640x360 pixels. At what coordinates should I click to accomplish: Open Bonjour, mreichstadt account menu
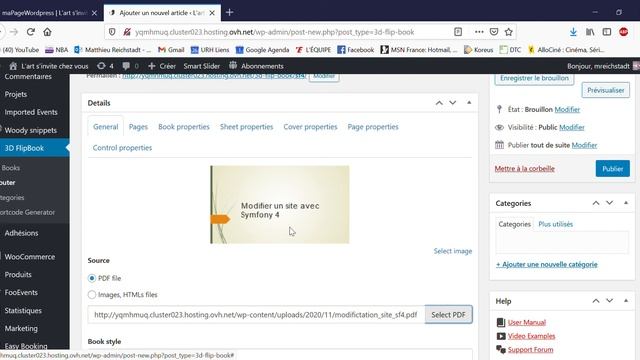click(598, 66)
